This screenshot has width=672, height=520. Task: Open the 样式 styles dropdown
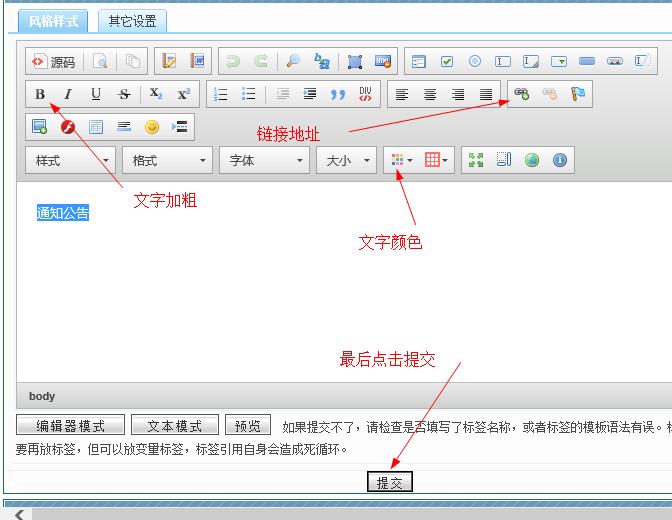(69, 160)
